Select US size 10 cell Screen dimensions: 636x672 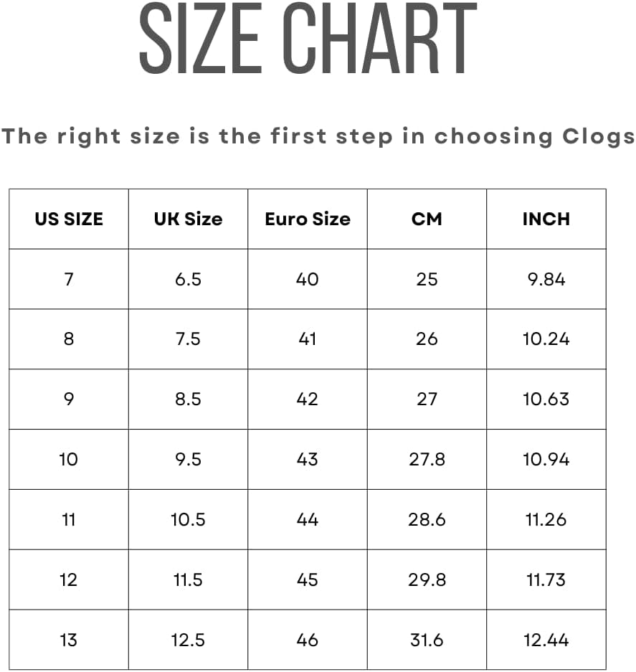coord(69,460)
